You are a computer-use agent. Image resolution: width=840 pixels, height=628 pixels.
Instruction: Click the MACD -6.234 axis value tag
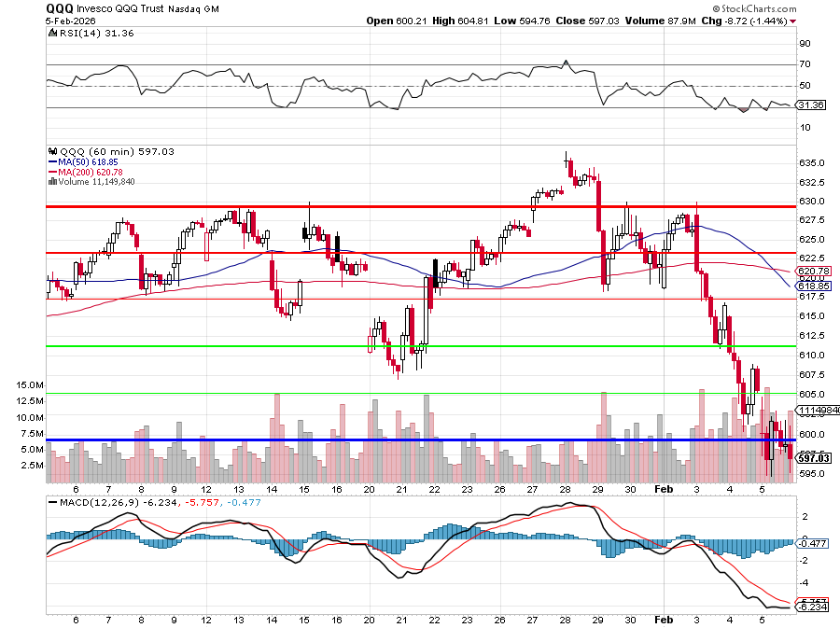(x=808, y=607)
